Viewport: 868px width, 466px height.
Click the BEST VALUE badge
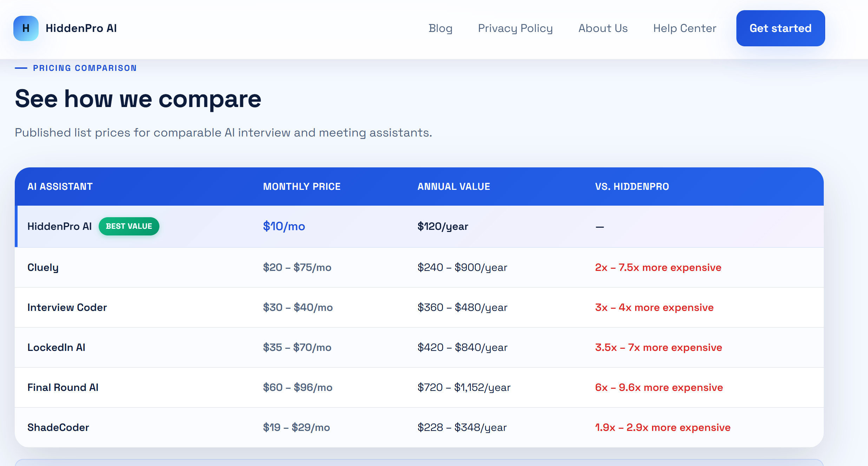point(129,226)
